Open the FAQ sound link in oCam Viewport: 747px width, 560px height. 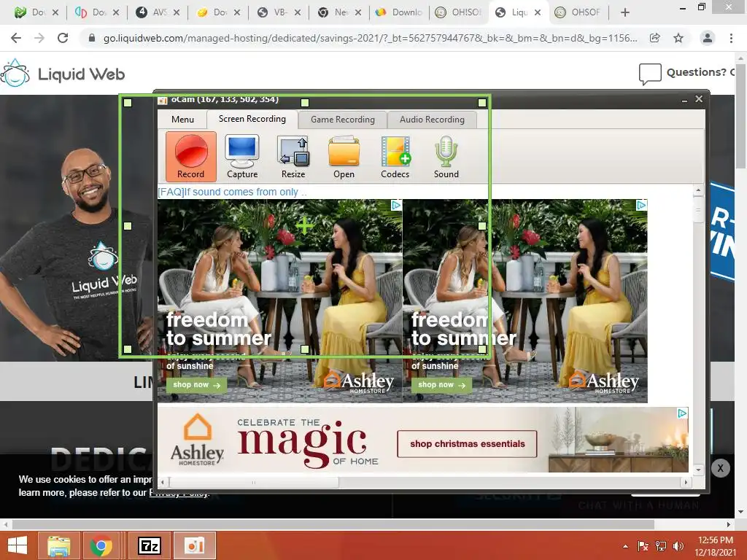(x=232, y=192)
